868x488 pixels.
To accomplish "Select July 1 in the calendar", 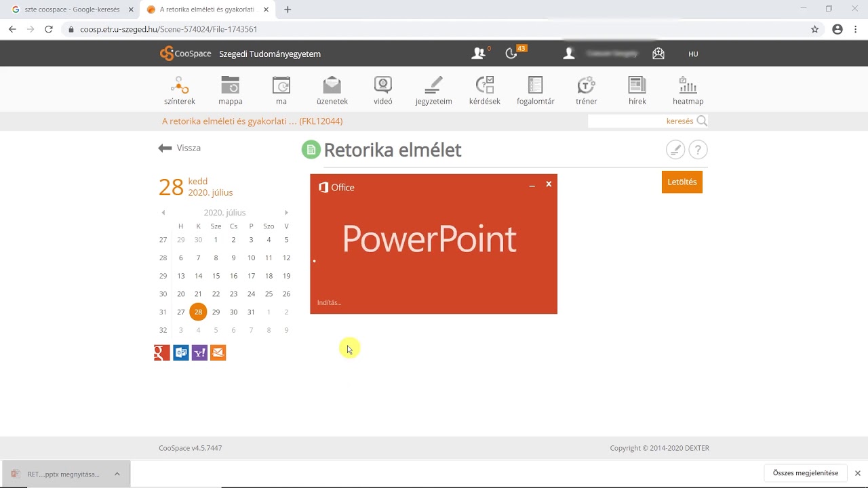I will [216, 239].
